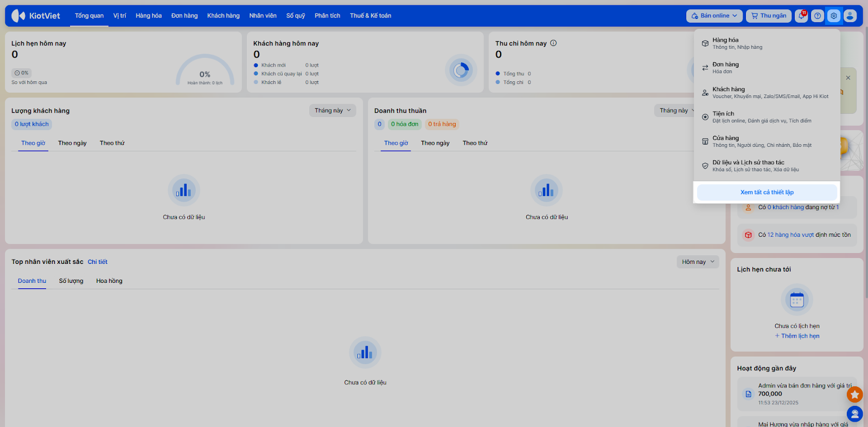Click the chart icon in Lượng khách hàng
Image resolution: width=868 pixels, height=427 pixels.
184,190
